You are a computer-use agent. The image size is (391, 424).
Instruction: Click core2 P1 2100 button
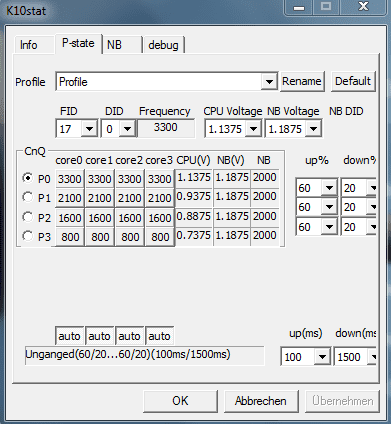click(x=130, y=198)
